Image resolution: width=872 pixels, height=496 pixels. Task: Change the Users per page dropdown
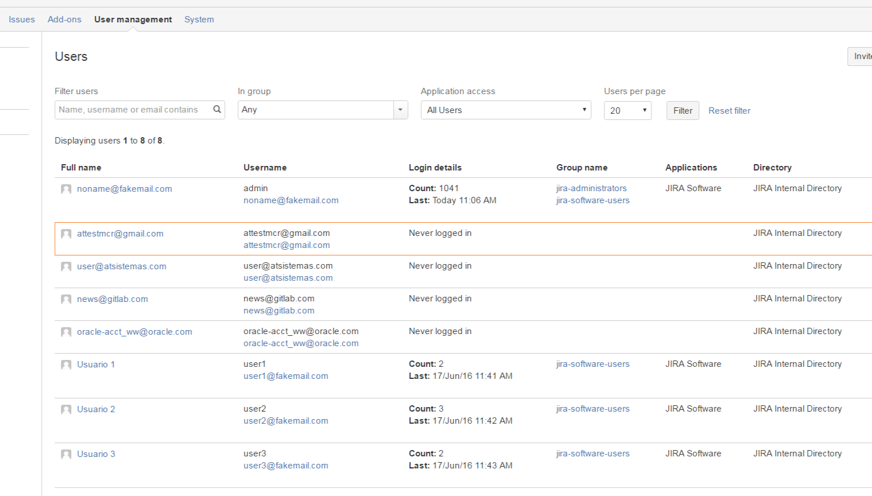coord(627,110)
